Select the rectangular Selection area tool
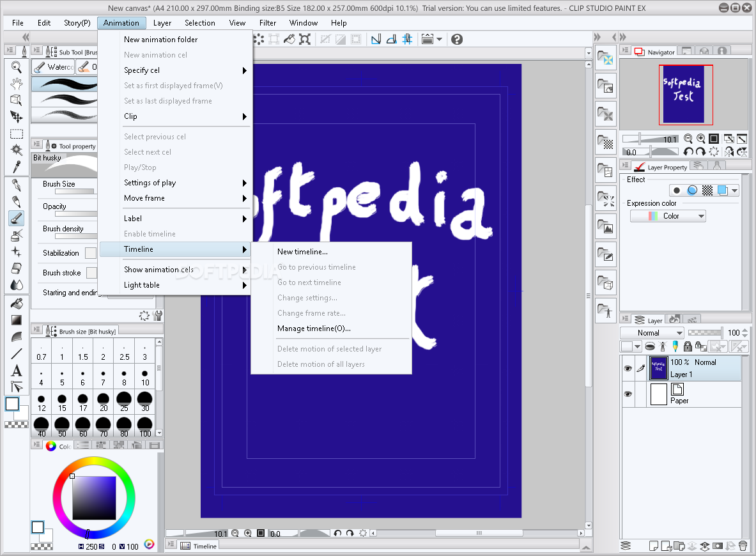This screenshot has width=756, height=556. tap(17, 134)
